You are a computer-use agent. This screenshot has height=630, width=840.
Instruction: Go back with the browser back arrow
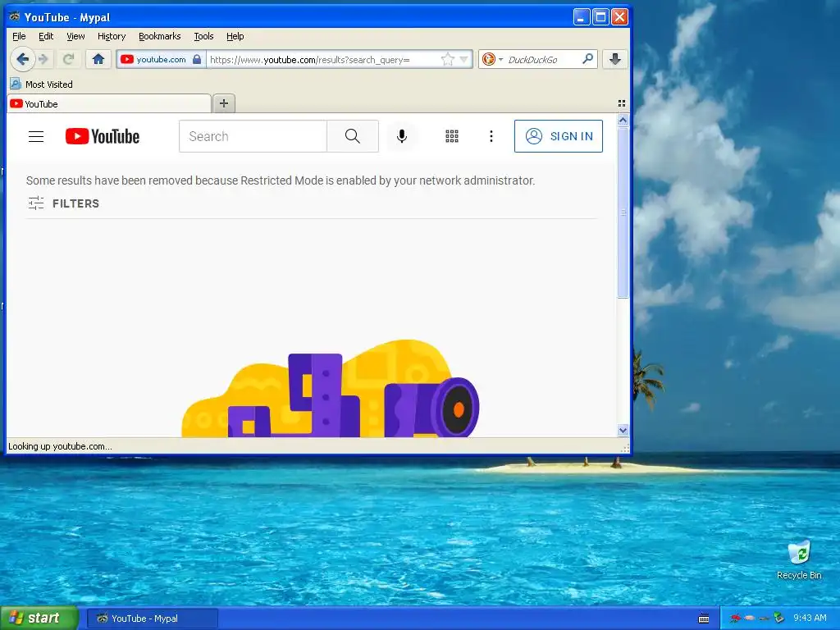pos(22,59)
